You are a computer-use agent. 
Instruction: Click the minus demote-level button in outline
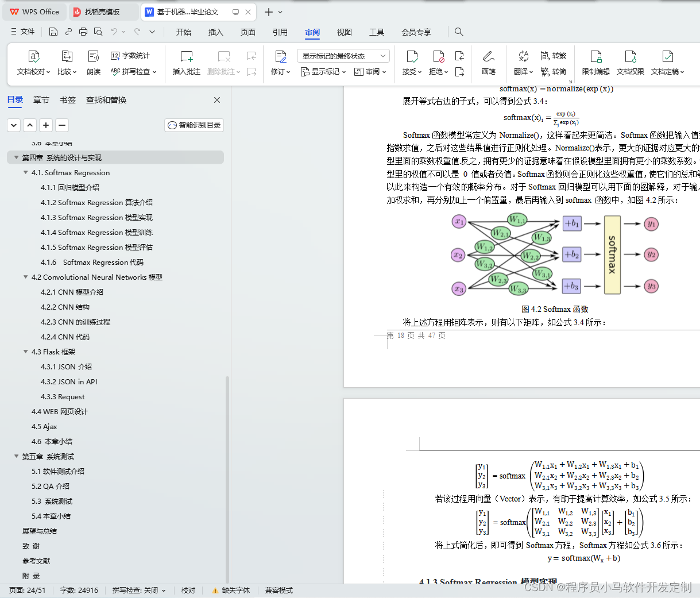click(x=62, y=125)
